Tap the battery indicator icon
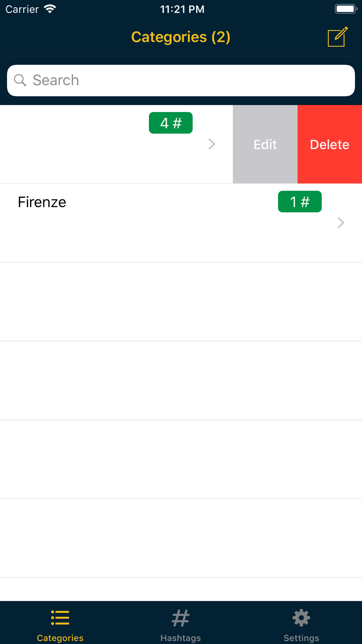This screenshot has height=644, width=362. [x=346, y=9]
